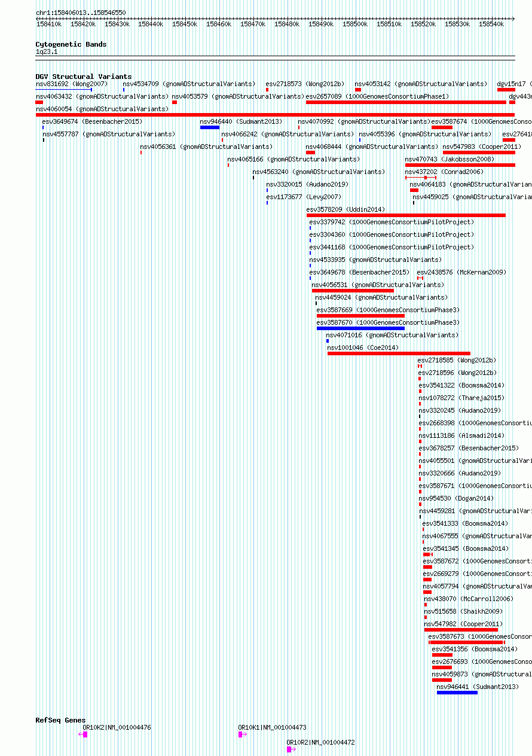Click the nsv946440 (Sudmant2013) blue variant bar

click(x=210, y=127)
